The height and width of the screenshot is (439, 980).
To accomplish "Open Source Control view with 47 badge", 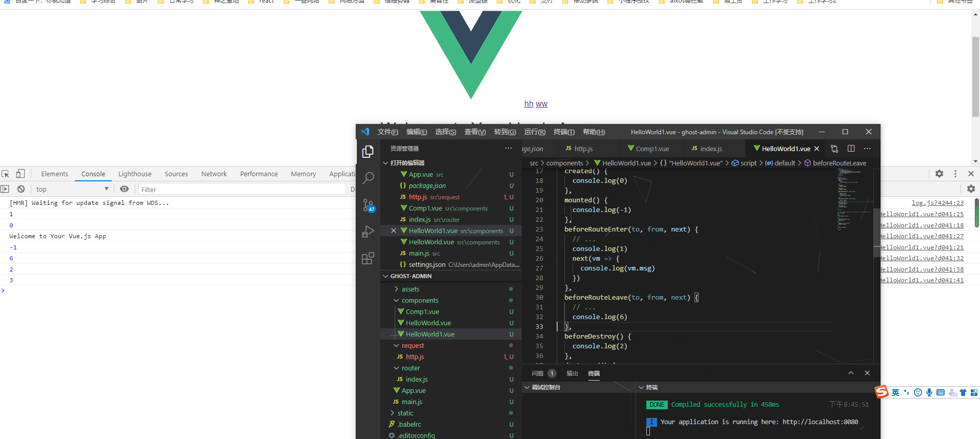I will [x=368, y=205].
